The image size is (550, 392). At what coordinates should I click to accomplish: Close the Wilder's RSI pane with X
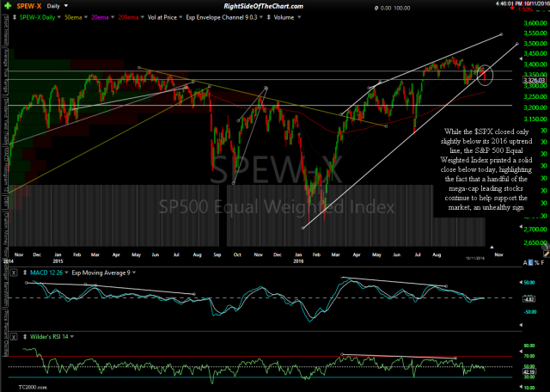pos(14,337)
